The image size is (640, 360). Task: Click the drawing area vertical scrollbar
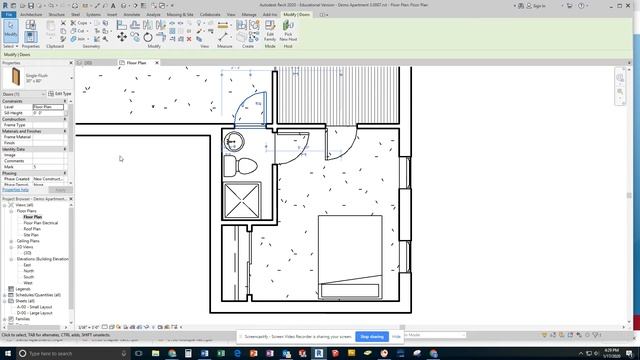629,195
